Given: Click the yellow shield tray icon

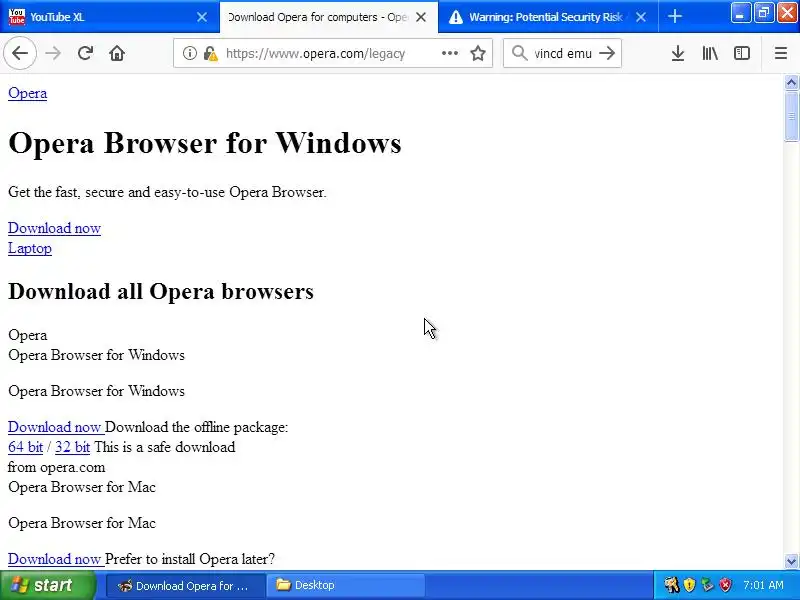Looking at the screenshot, I should [689, 585].
